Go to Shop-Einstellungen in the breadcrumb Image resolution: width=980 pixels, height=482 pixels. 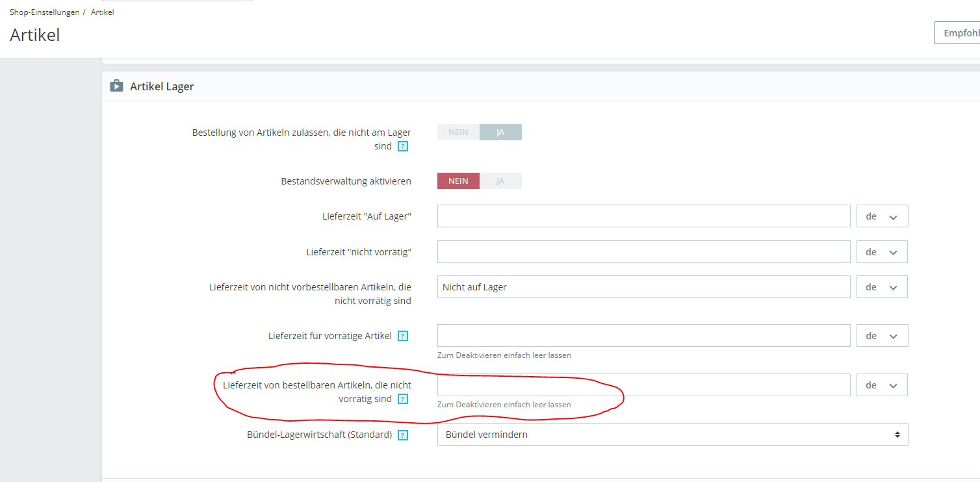[45, 12]
